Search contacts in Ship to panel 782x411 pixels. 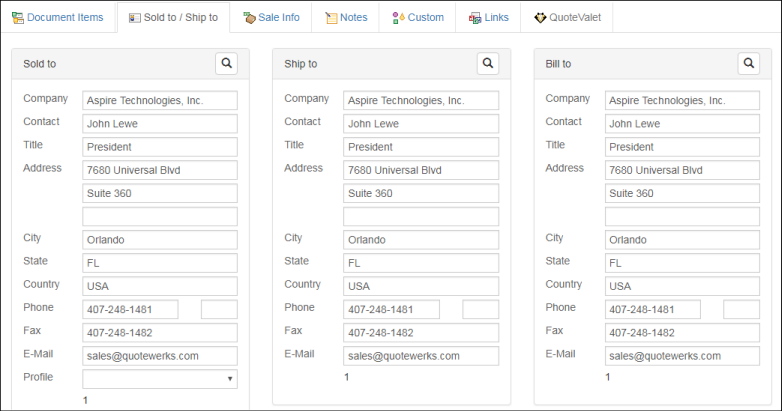pos(488,63)
